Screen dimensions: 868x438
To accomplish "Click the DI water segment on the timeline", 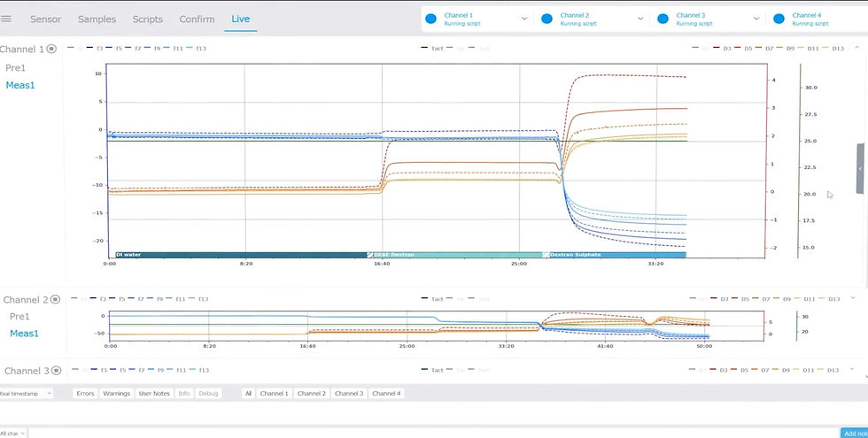I will [x=241, y=255].
